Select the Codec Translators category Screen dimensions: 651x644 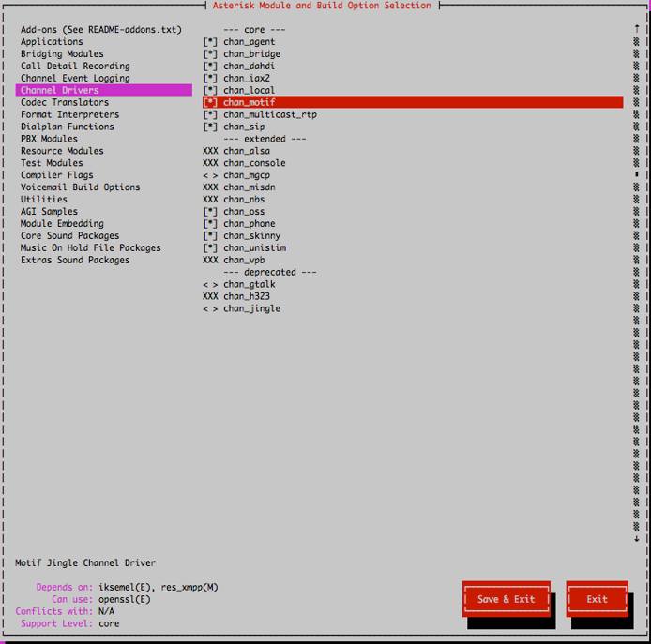coord(65,102)
